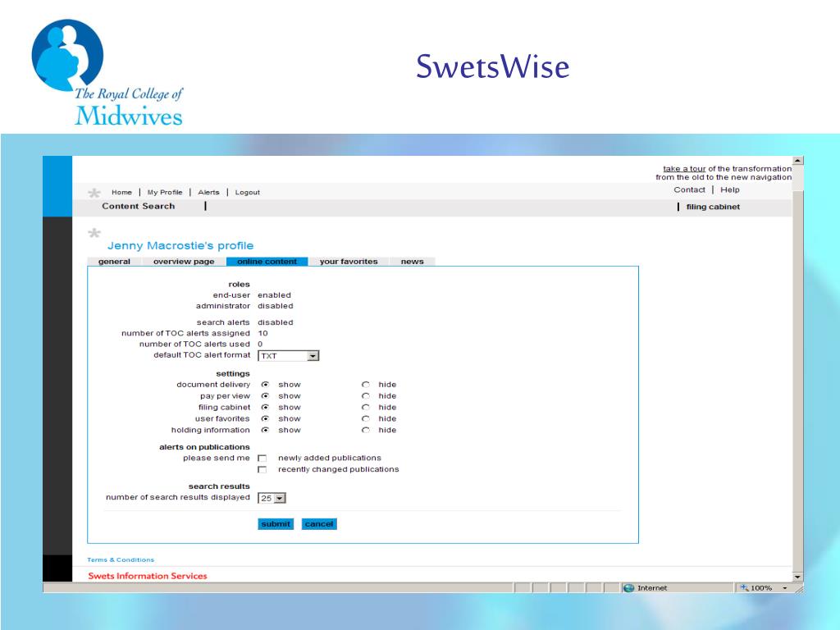
Task: Open the your favorites tab
Action: [x=348, y=262]
